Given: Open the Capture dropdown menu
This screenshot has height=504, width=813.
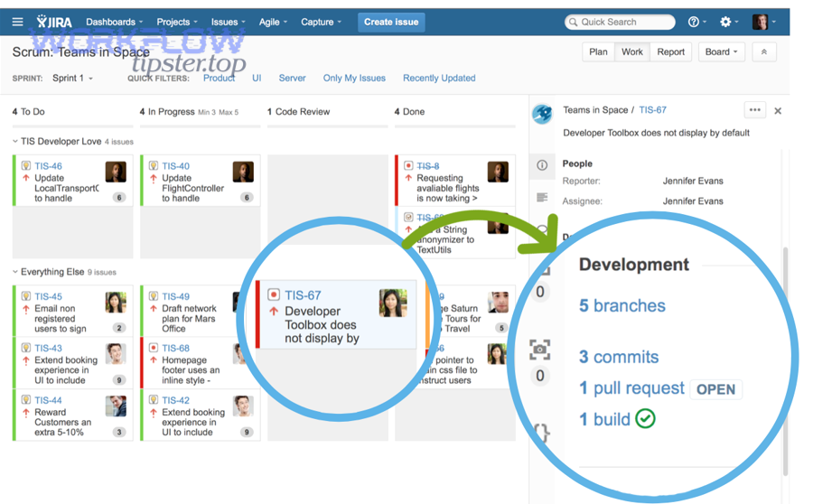Looking at the screenshot, I should click(x=321, y=22).
